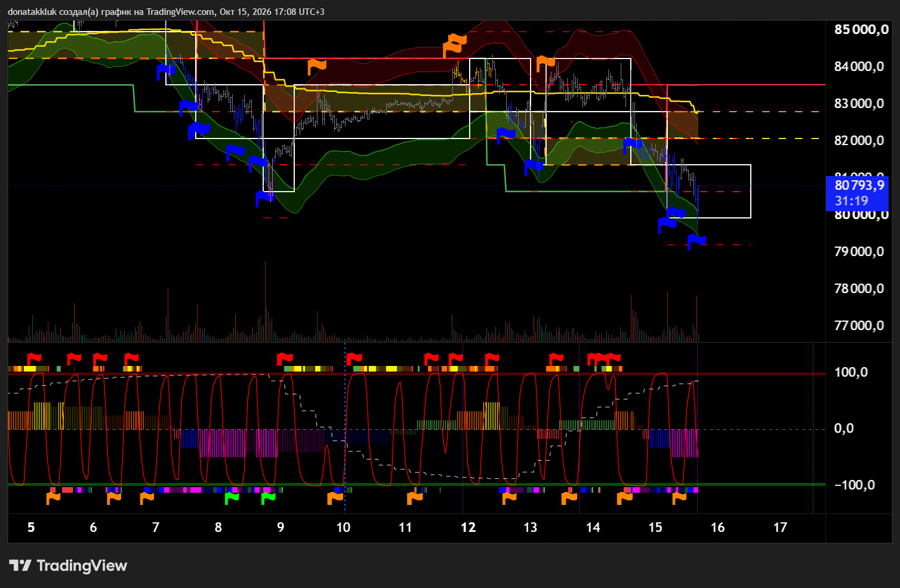
Task: Click date 15 on the time axis
Action: 655,528
